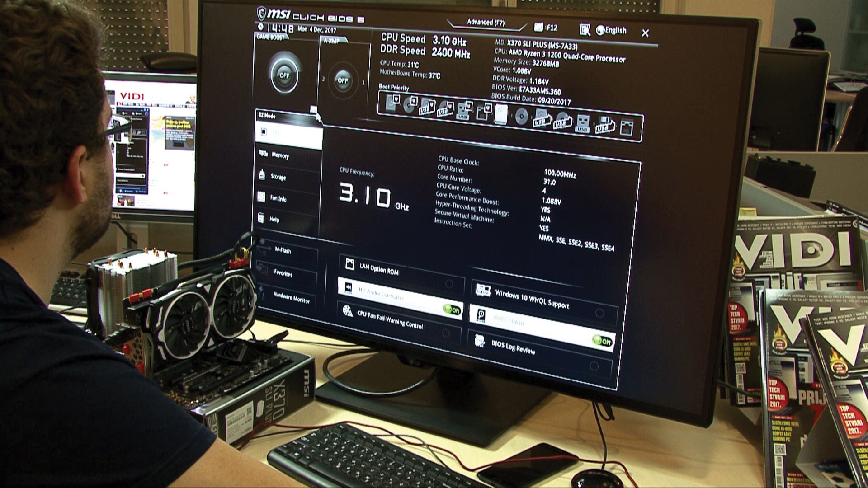868x488 pixels.
Task: Click the F12 screenshot camera icon
Action: [538, 28]
